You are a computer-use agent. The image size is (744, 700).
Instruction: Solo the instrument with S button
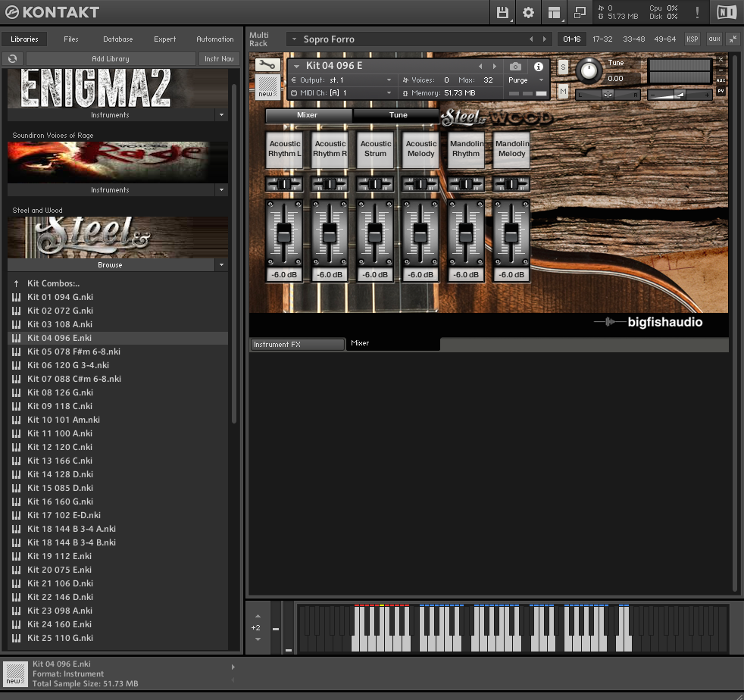pyautogui.click(x=563, y=67)
